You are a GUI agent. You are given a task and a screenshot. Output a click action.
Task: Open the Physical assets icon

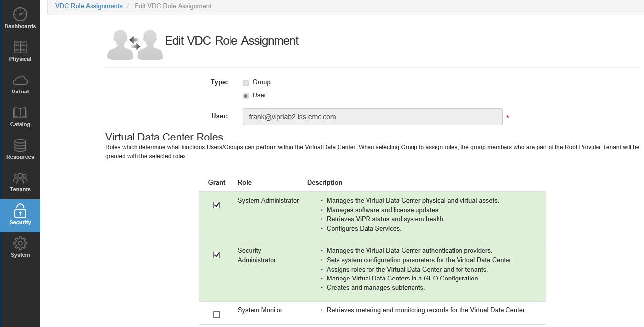pyautogui.click(x=20, y=47)
